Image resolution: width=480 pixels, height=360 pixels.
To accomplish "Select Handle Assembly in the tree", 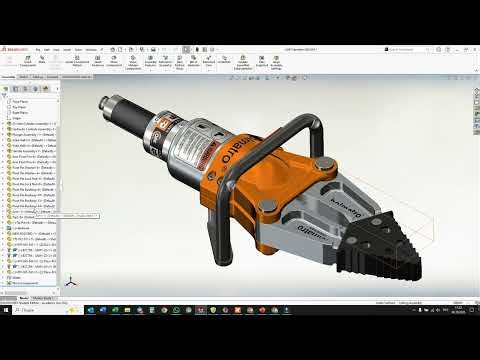I will click(x=31, y=151).
